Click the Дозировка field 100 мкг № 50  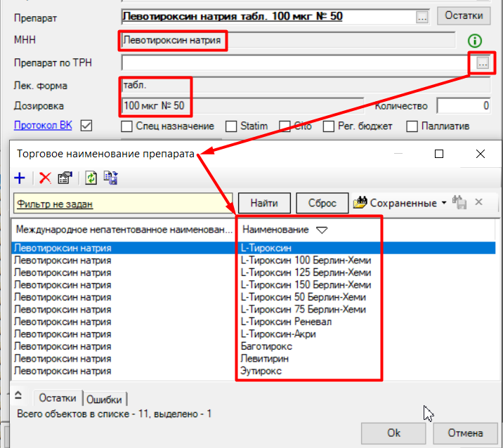pos(242,105)
